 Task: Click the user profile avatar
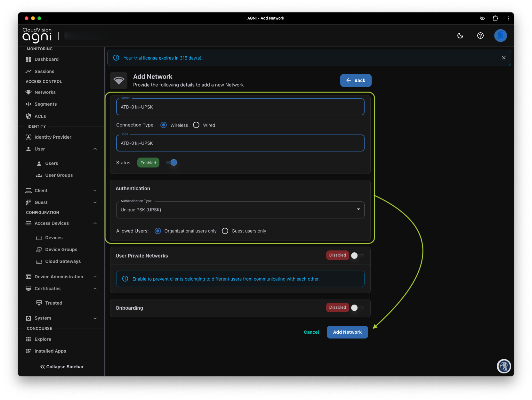500,36
